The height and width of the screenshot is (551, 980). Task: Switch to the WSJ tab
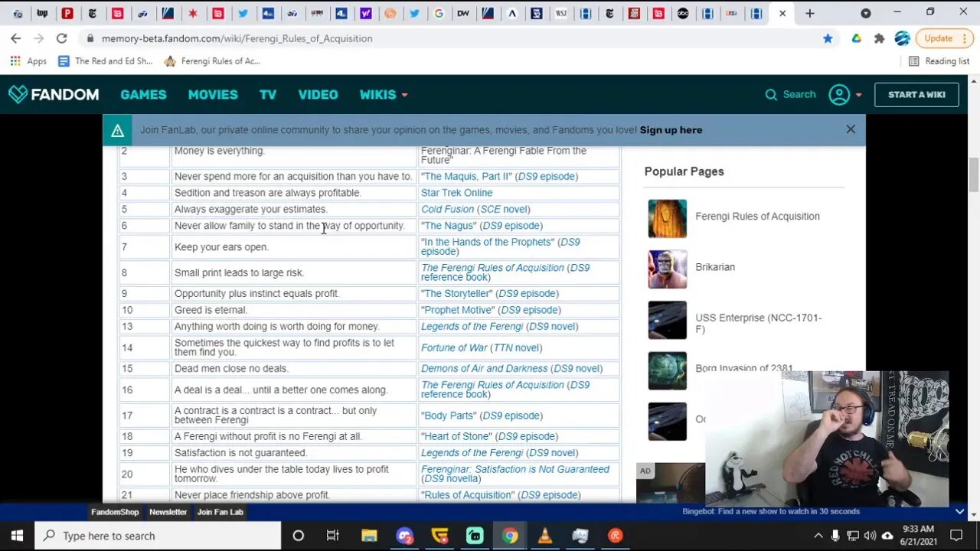[x=561, y=13]
